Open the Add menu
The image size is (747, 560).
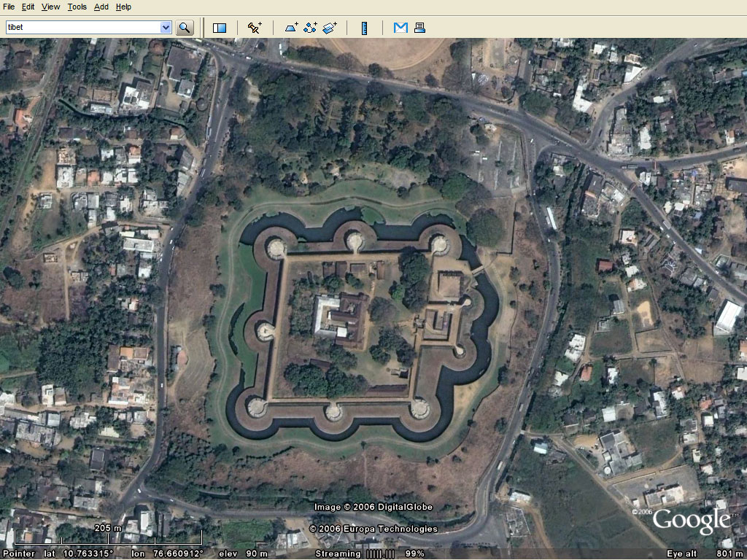tap(101, 7)
